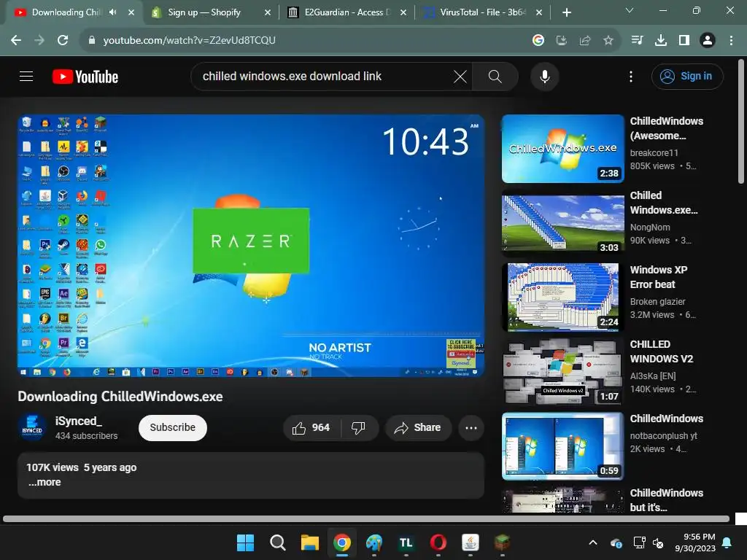Open the Google icon in the address bar
This screenshot has width=747, height=560.
[538, 41]
